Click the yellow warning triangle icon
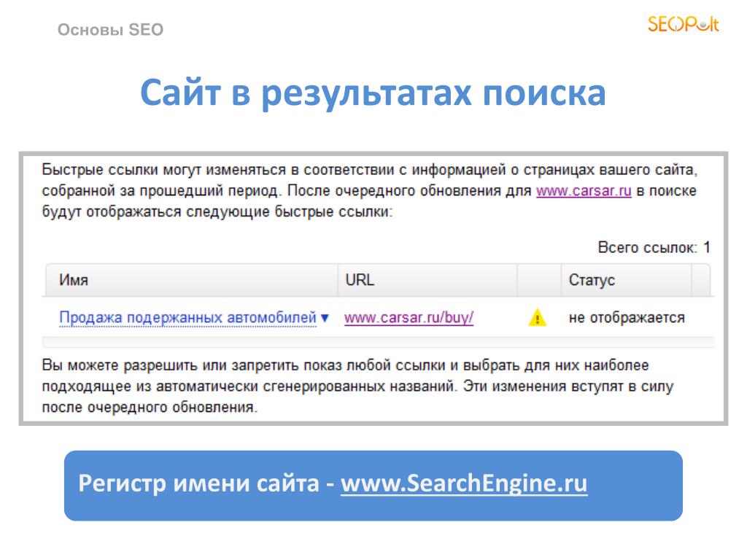The height and width of the screenshot is (560, 747). [x=538, y=317]
